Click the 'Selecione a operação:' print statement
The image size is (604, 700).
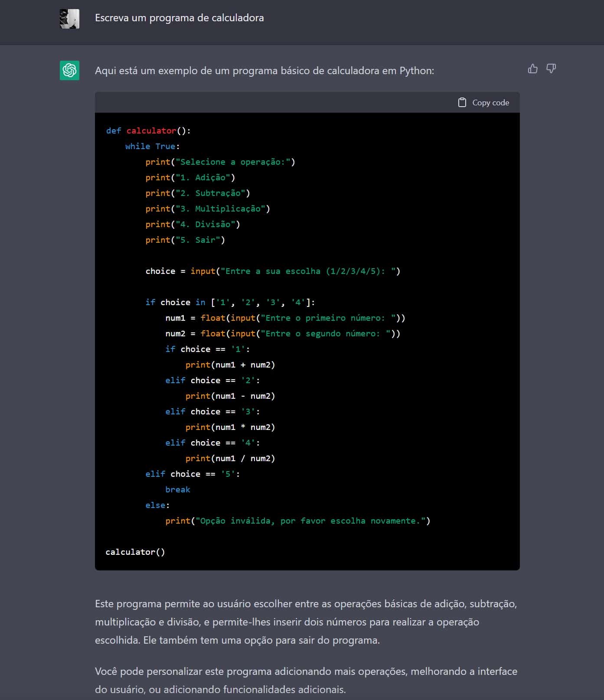point(220,162)
